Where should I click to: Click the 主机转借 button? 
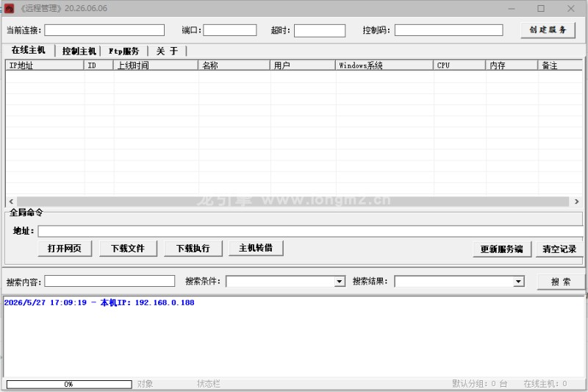pyautogui.click(x=256, y=248)
